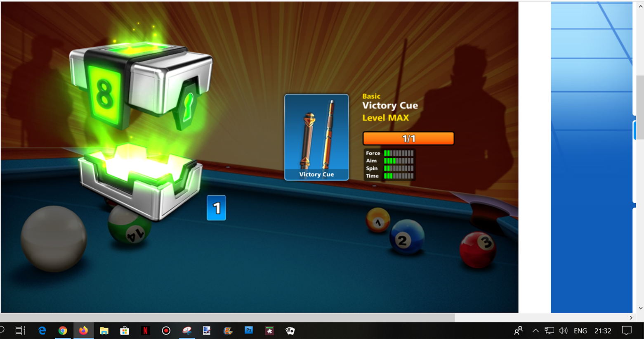Open the red record app icon

pos(166,330)
